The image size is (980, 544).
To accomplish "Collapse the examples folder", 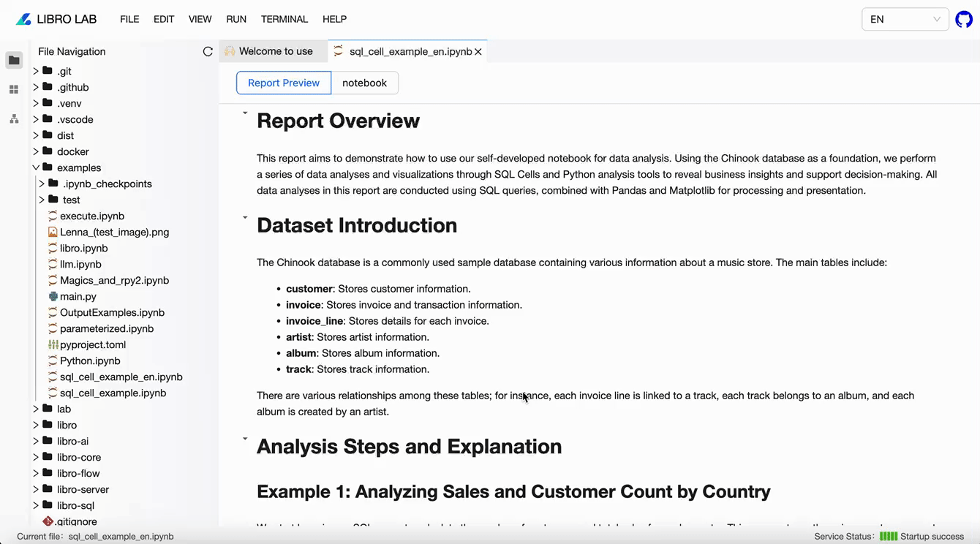I will 36,167.
